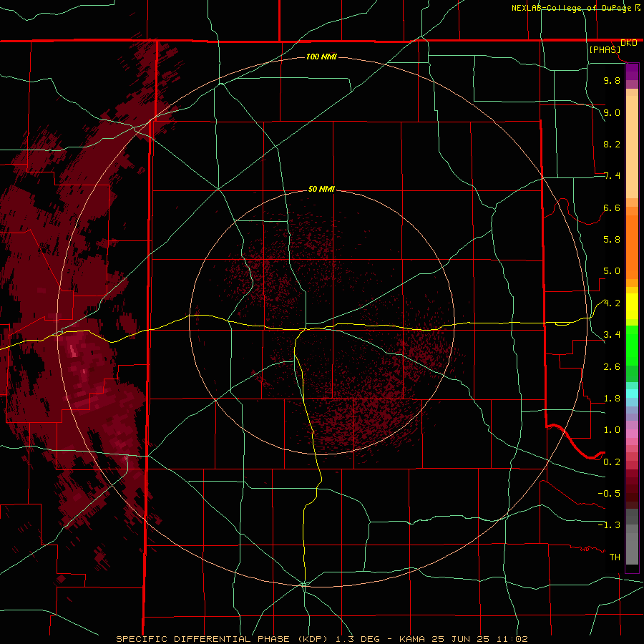Click the TH threshold label
Viewport: 644px width, 644px height.
click(615, 557)
